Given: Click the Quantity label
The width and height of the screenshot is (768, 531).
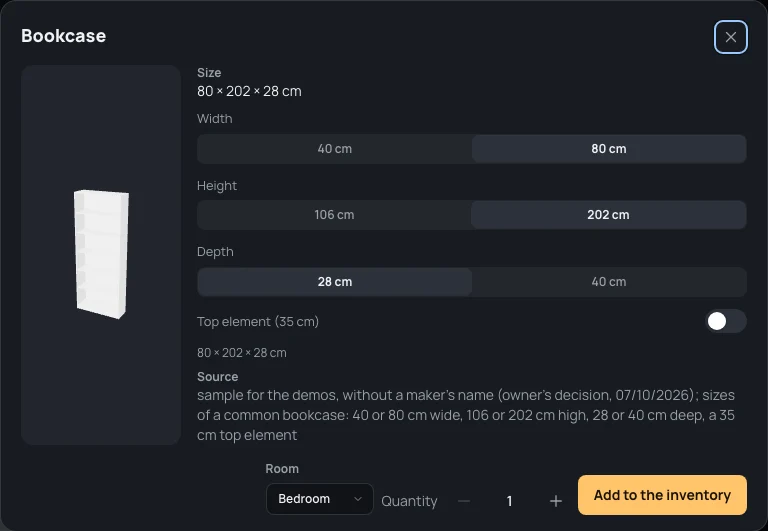Looking at the screenshot, I should [x=409, y=501].
